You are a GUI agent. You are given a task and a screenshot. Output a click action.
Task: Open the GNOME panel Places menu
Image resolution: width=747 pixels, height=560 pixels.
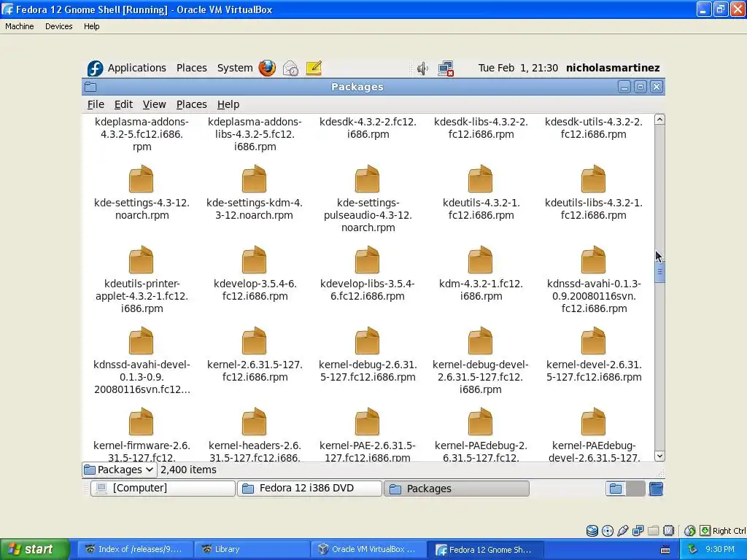tap(192, 68)
